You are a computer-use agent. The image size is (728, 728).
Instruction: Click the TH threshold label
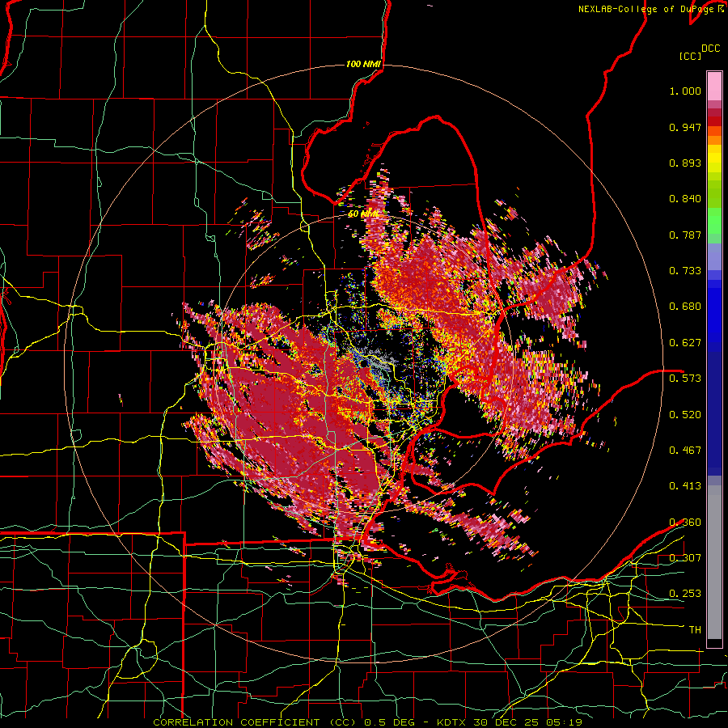click(695, 630)
